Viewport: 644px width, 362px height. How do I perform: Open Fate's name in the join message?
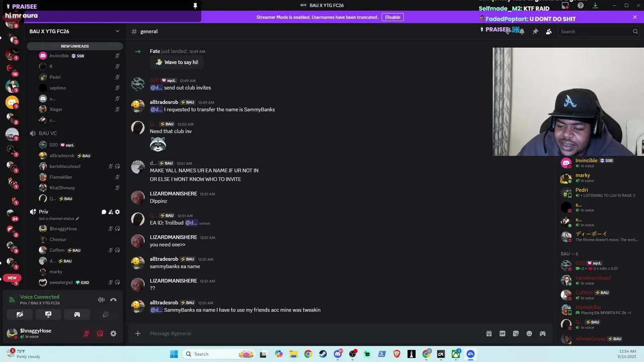pyautogui.click(x=155, y=51)
